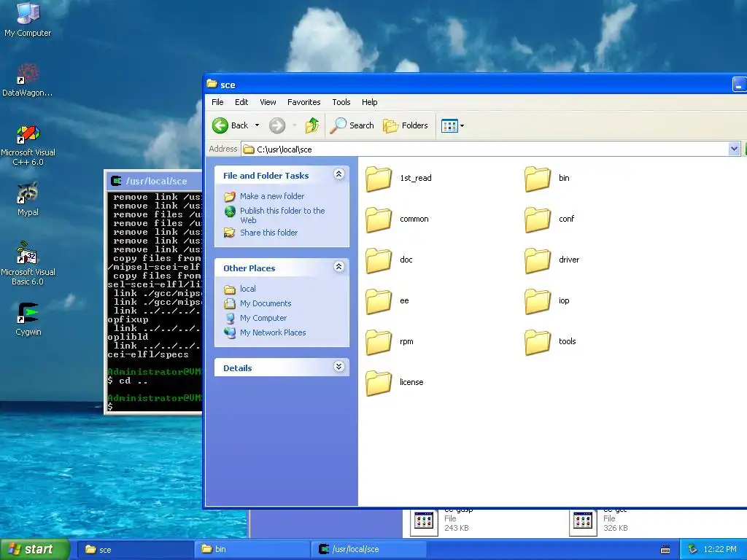Click the keyboard icon on taskbar
This screenshot has width=747, height=560.
pos(665,550)
